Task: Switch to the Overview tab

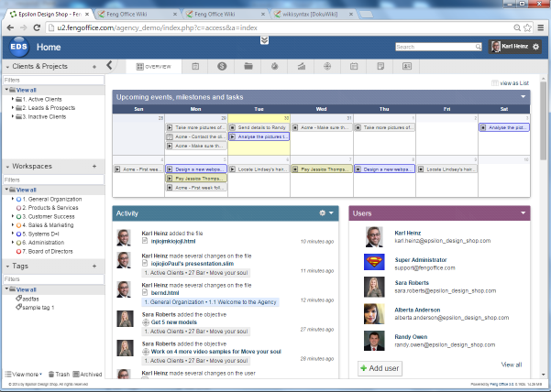Action: click(153, 66)
